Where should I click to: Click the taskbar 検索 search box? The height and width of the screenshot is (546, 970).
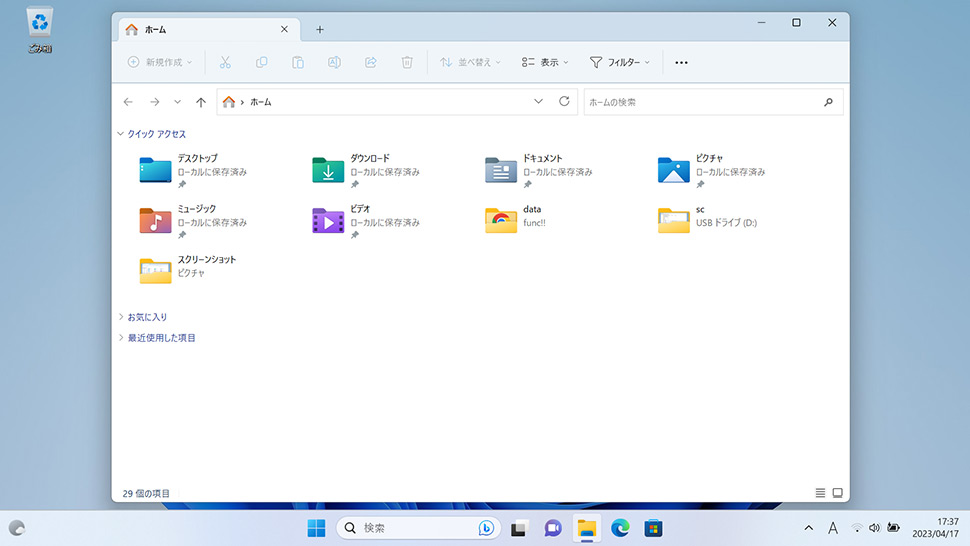point(419,528)
